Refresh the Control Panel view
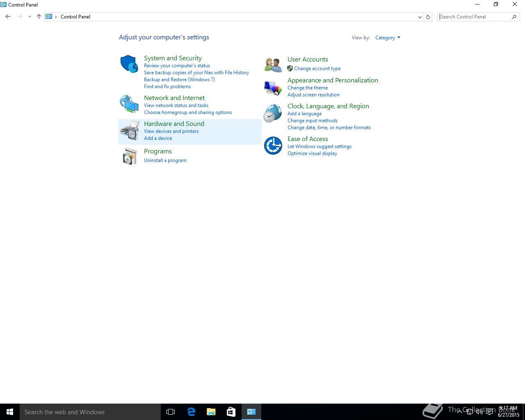Image resolution: width=525 pixels, height=420 pixels. tap(428, 17)
